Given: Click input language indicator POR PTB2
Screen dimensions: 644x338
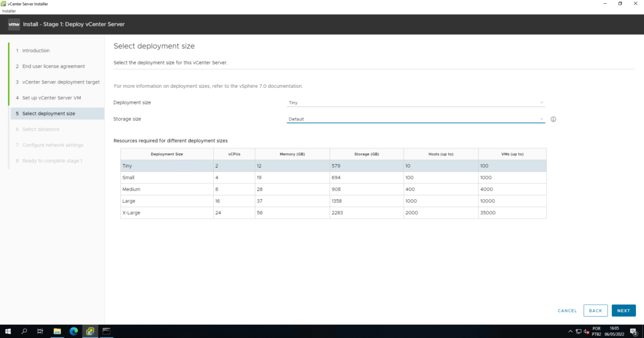Looking at the screenshot, I should pos(596,332).
